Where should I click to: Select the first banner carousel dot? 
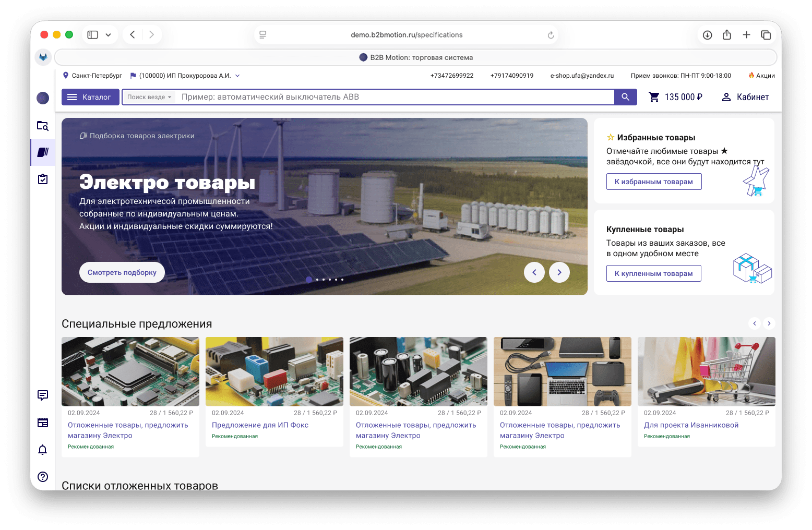tap(309, 280)
